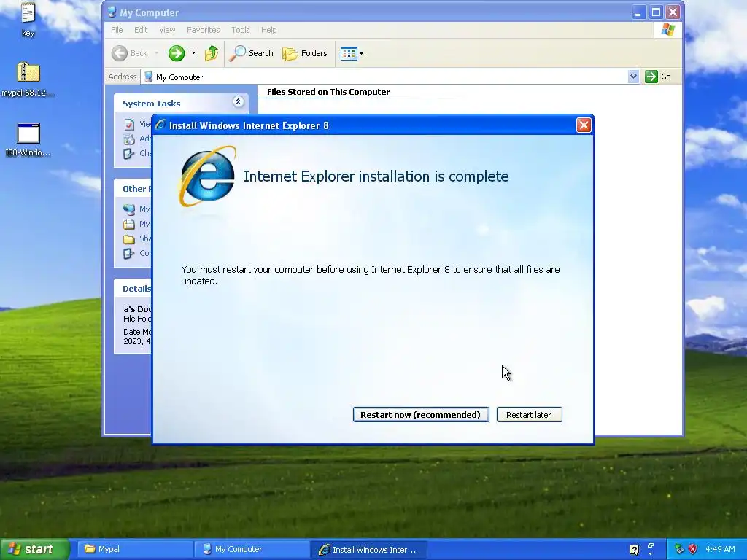
Task: Toggle the Folders pane button
Action: [x=305, y=53]
